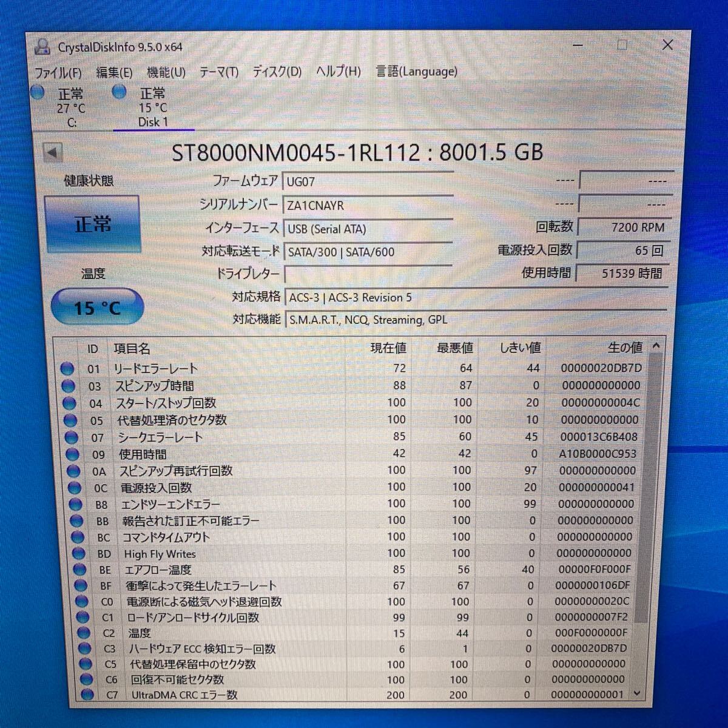This screenshot has width=728, height=728.
Task: Click the status icon of row BB 報告された訂正不可能エラー
Action: pos(76,521)
